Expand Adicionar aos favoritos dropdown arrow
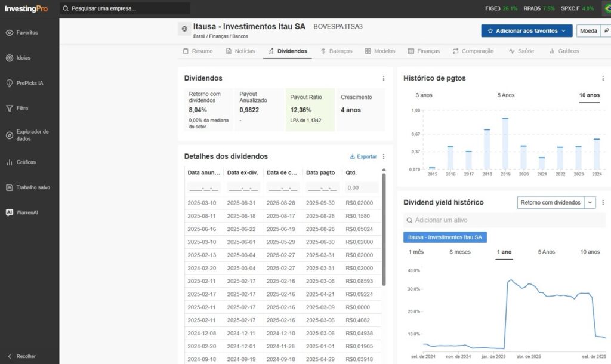The height and width of the screenshot is (364, 611). [x=563, y=31]
